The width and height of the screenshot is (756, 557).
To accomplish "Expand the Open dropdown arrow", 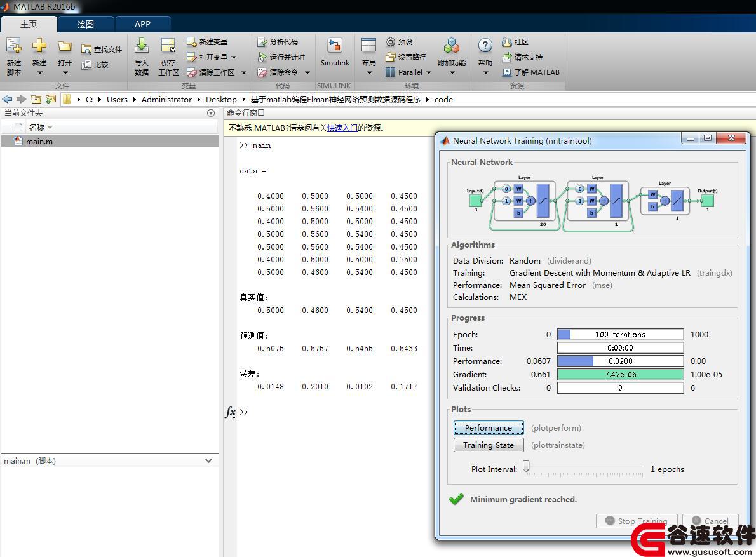I will [65, 73].
